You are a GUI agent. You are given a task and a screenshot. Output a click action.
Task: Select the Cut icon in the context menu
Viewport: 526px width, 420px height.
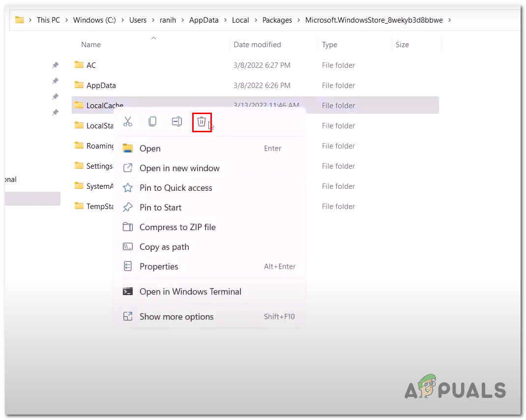(x=128, y=121)
